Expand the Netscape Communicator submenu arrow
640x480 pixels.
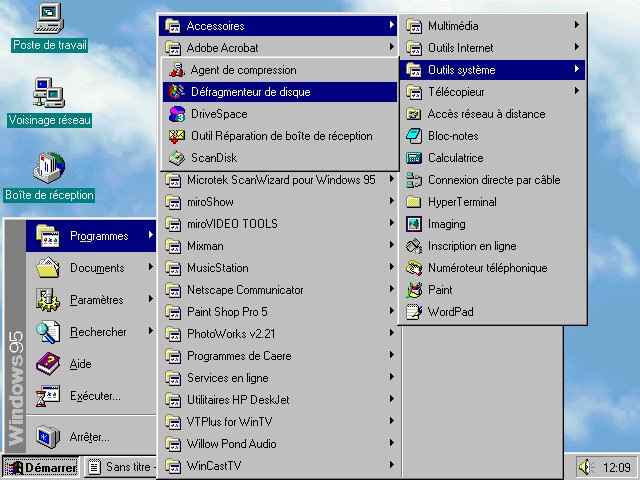pyautogui.click(x=391, y=289)
